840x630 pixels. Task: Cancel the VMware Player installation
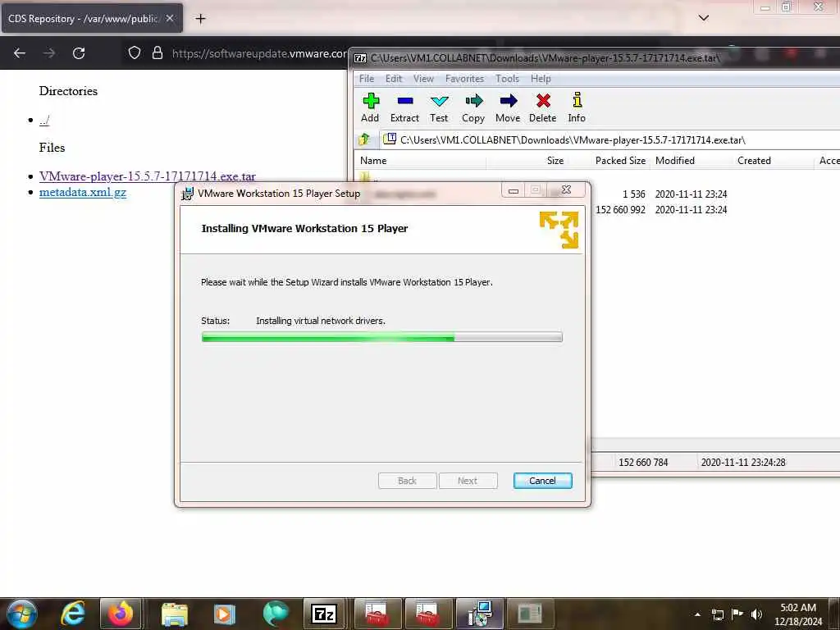tap(543, 481)
